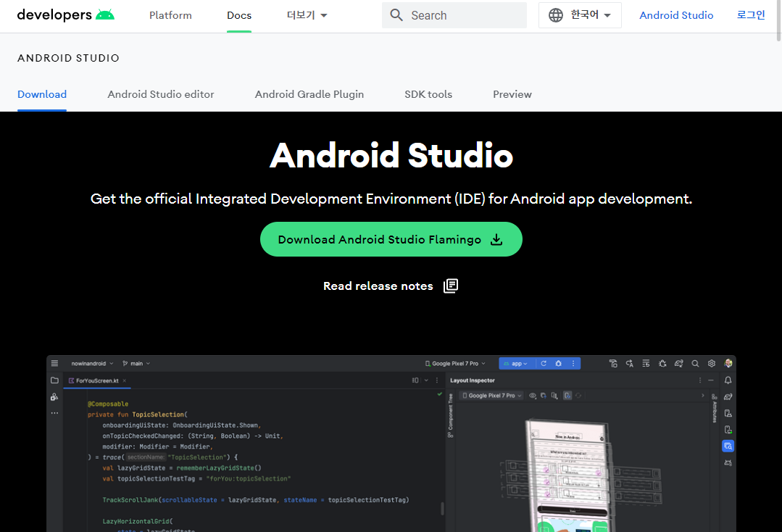The width and height of the screenshot is (782, 532).
Task: Open the Google Pixel 7 Pro device dropdown in toolbar
Action: (x=455, y=363)
